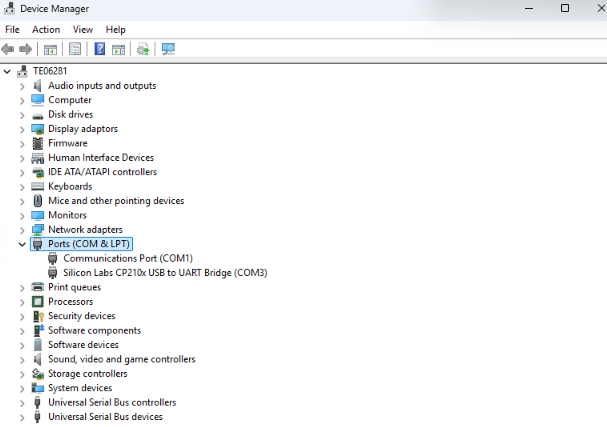Image resolution: width=607 pixels, height=427 pixels.
Task: Expand Universal Serial Bus controllers node
Action: pos(22,403)
